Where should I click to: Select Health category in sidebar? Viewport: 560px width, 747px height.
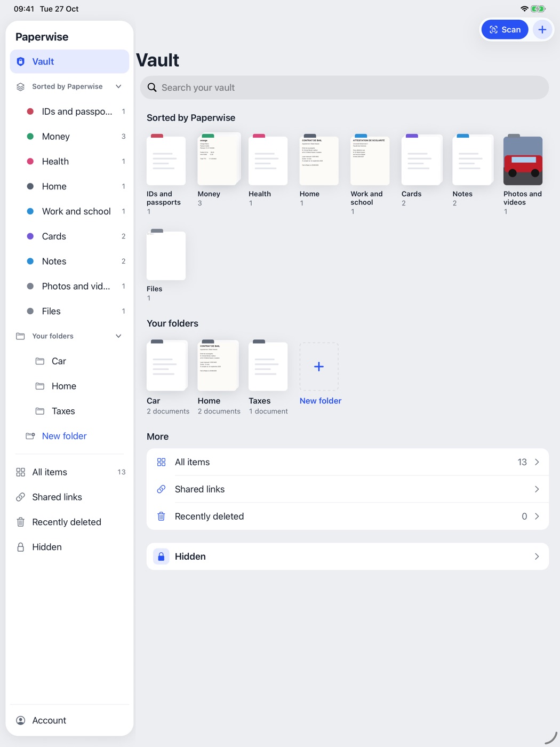pyautogui.click(x=70, y=161)
